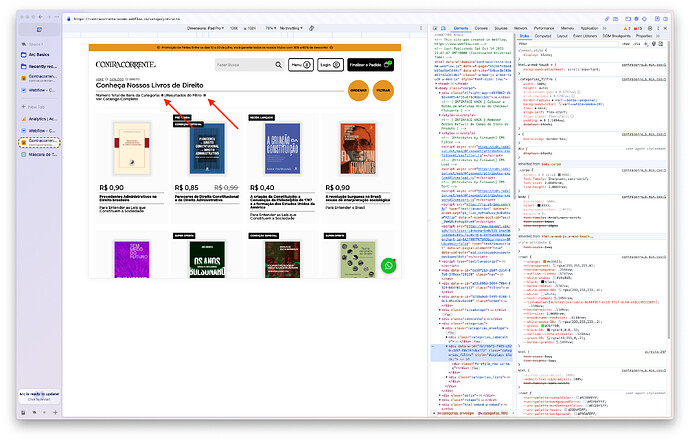The image size is (690, 441).
Task: Switch to the Network tab in DevTools
Action: coord(521,28)
